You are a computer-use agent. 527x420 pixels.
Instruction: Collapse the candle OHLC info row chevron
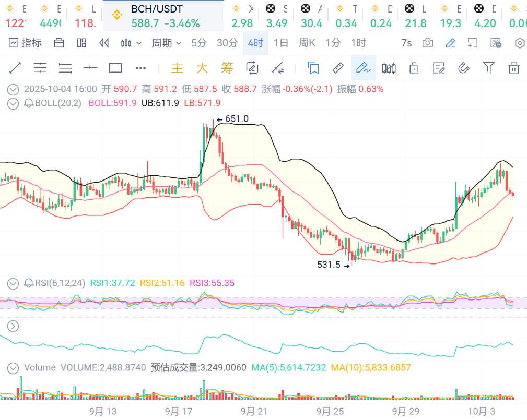13,89
